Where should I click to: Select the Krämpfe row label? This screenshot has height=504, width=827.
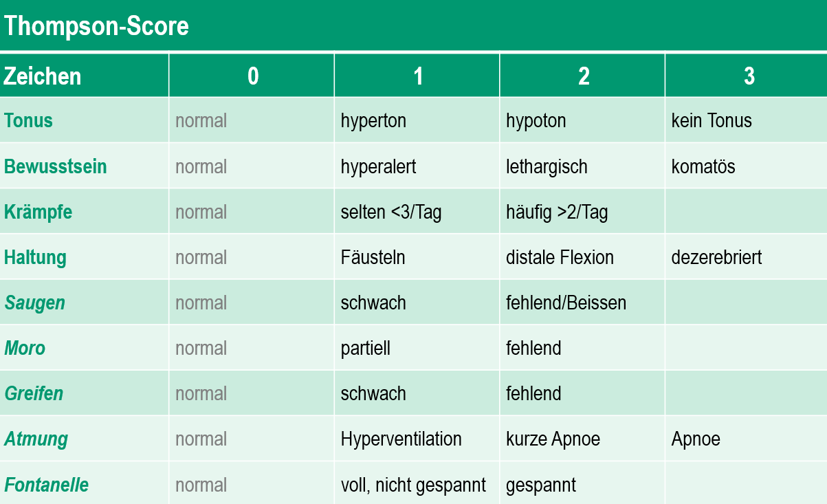pos(38,212)
